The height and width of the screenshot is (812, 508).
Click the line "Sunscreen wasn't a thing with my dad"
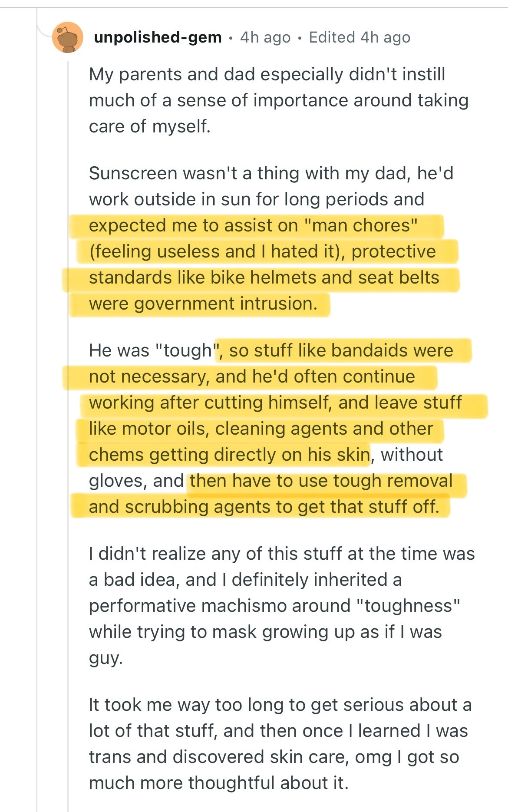click(x=271, y=173)
